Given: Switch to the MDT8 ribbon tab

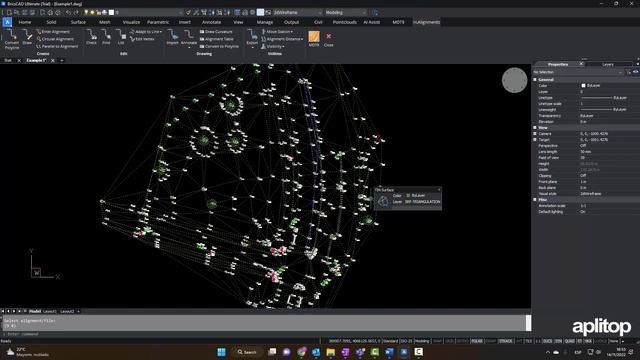Looking at the screenshot, I should click(x=398, y=22).
